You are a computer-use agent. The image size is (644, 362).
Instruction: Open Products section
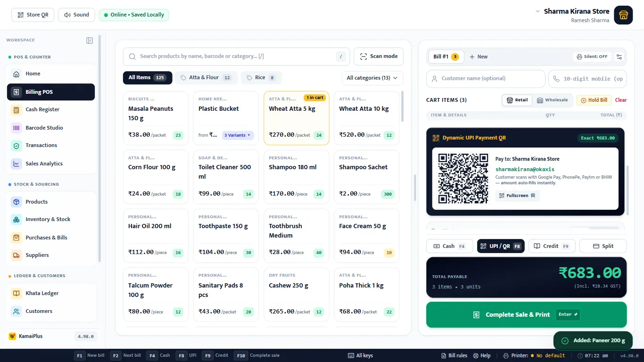[x=51, y=202]
